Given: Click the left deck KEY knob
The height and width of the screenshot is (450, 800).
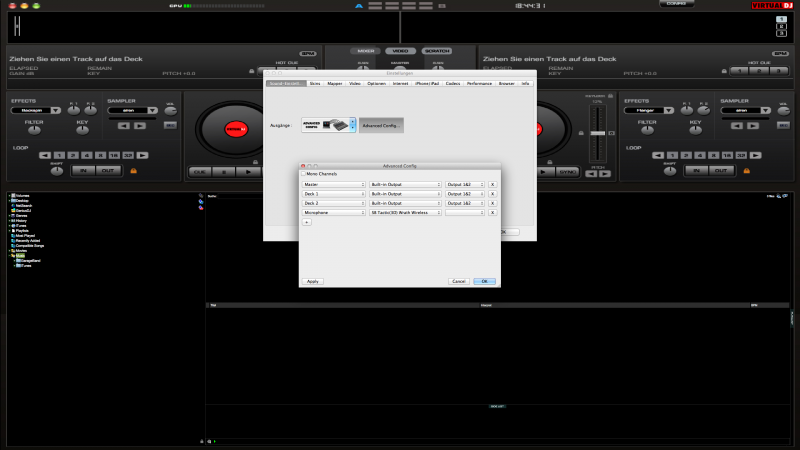Looking at the screenshot, I should (x=82, y=130).
